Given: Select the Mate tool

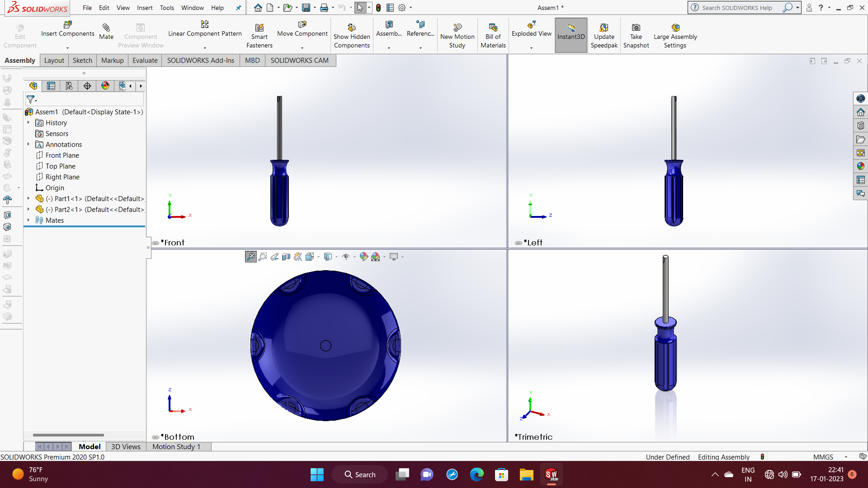Looking at the screenshot, I should tap(106, 32).
